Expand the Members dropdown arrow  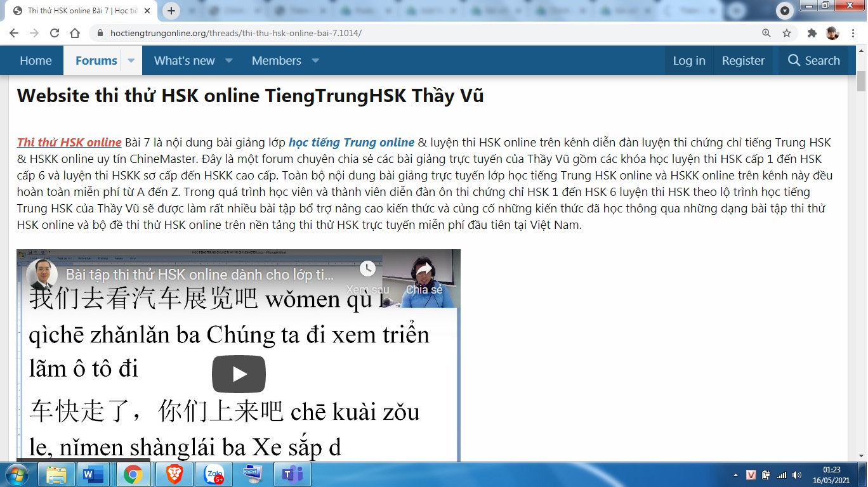315,61
